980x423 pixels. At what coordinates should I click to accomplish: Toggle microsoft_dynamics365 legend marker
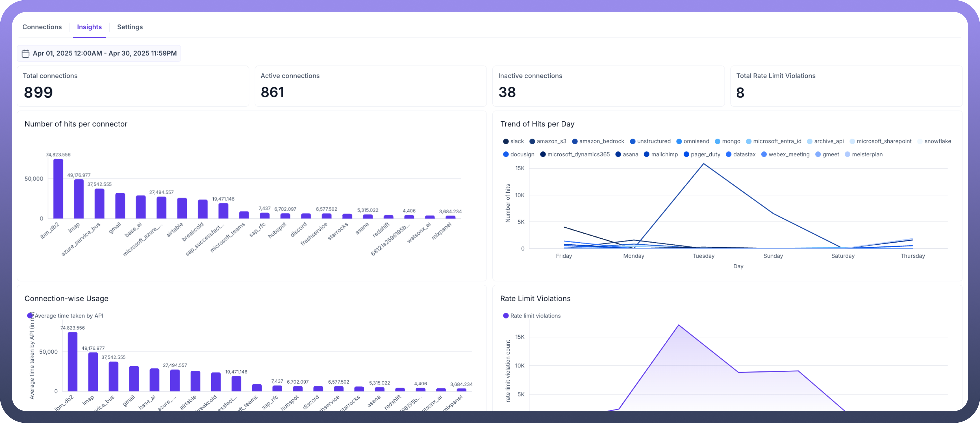coord(543,154)
